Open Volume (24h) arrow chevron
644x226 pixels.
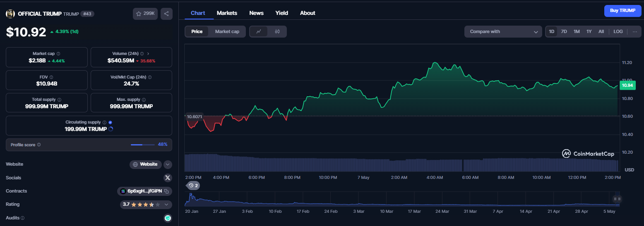[148, 54]
